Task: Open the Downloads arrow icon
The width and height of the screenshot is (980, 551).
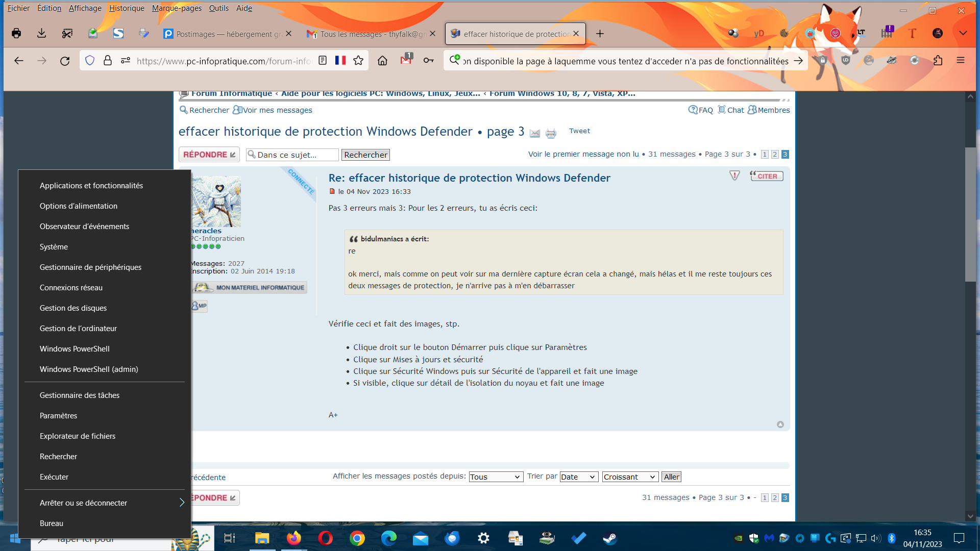Action: click(x=42, y=34)
